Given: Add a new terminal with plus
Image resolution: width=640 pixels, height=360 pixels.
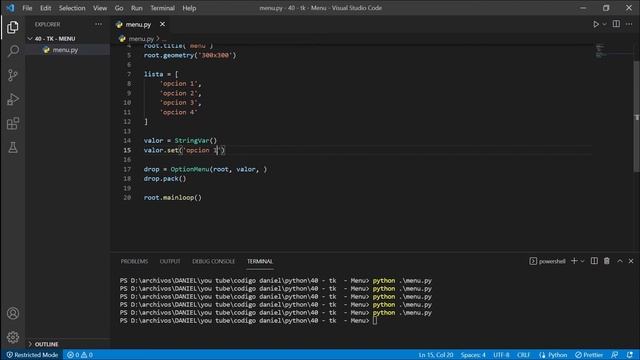Looking at the screenshot, I should click(574, 261).
